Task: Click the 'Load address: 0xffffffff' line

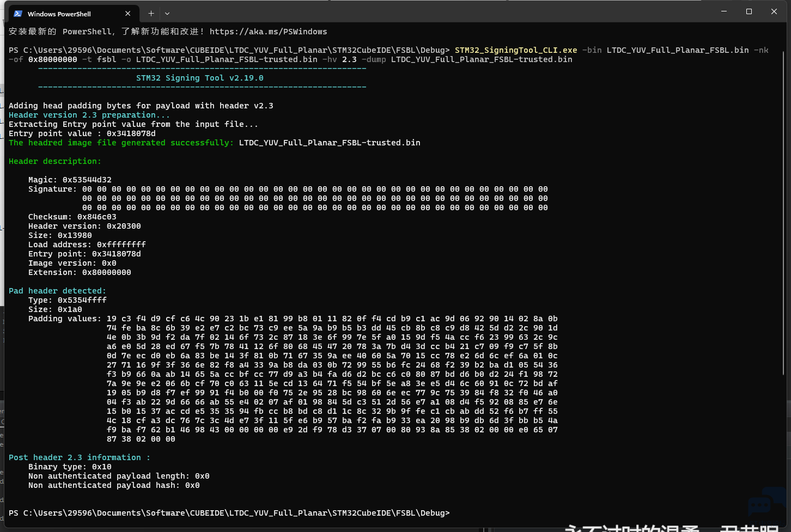Action: click(87, 244)
